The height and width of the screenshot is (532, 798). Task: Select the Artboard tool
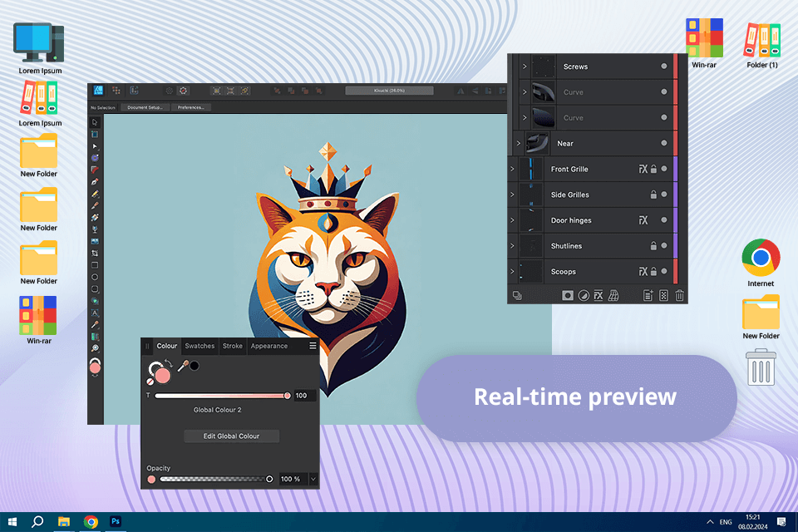coord(95,135)
